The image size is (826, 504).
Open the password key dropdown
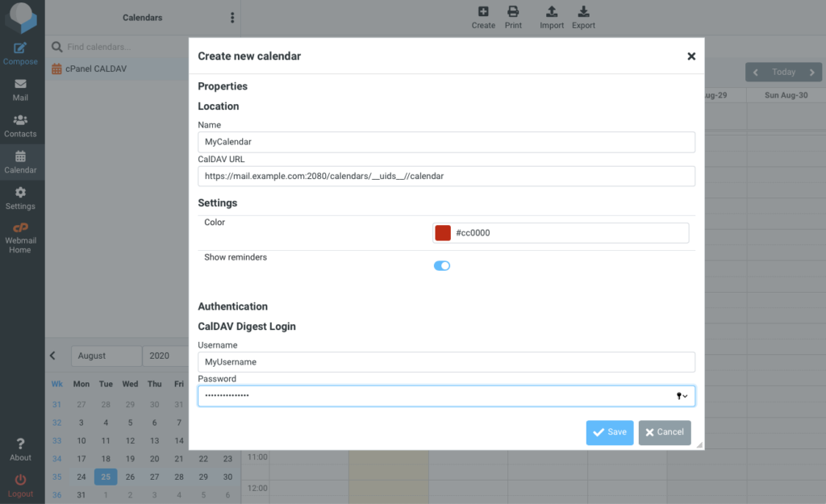(x=682, y=396)
